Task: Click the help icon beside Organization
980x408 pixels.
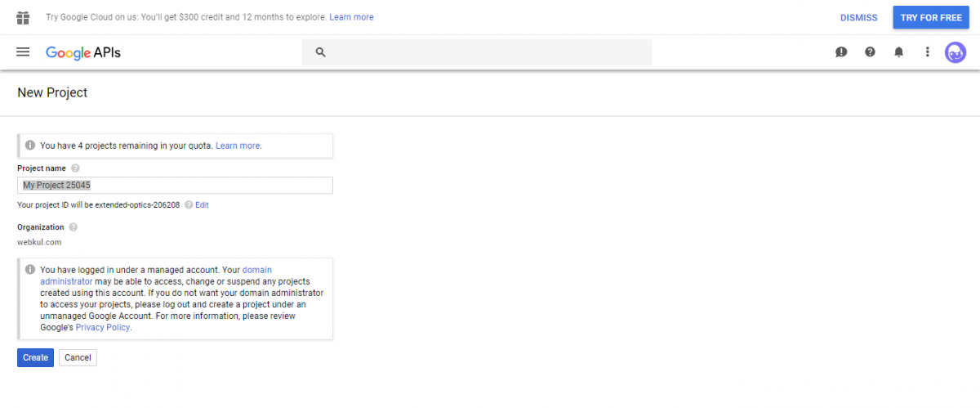Action: click(x=73, y=227)
